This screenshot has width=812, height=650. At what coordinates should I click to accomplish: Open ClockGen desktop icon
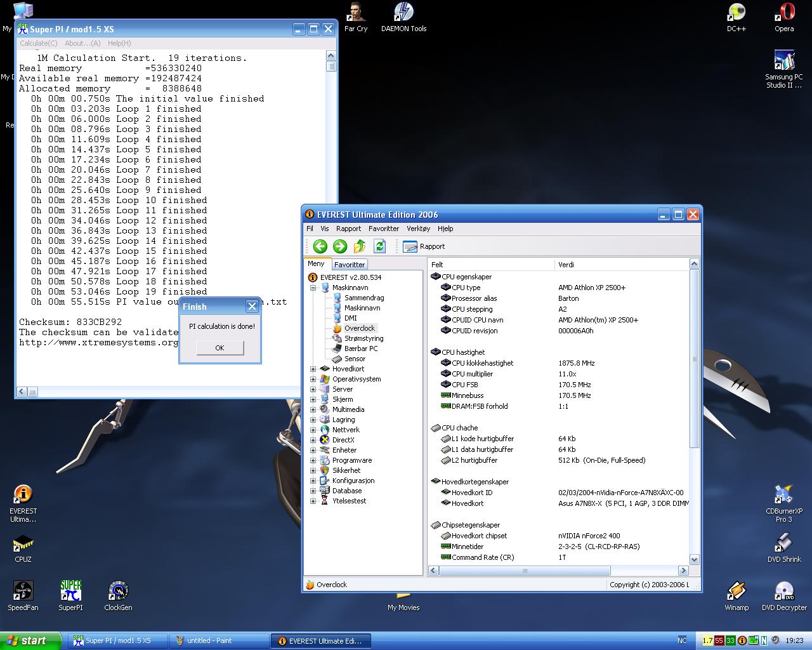tap(118, 595)
